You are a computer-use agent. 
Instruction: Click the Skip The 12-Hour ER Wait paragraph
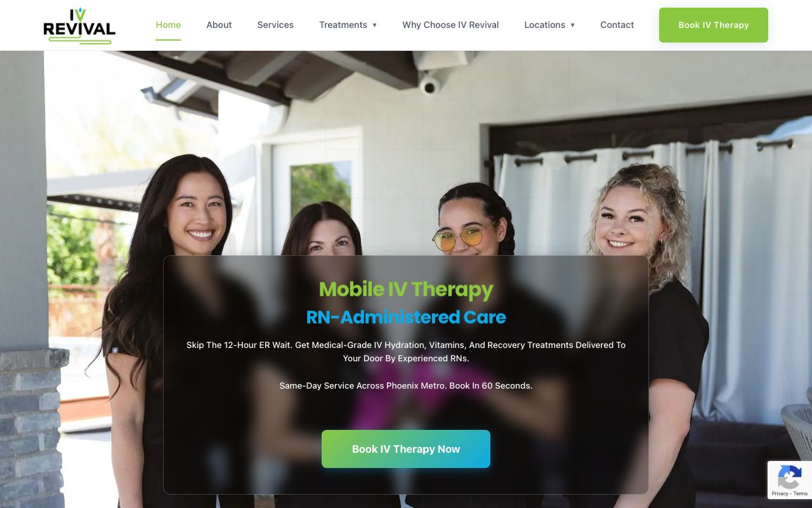pos(406,352)
